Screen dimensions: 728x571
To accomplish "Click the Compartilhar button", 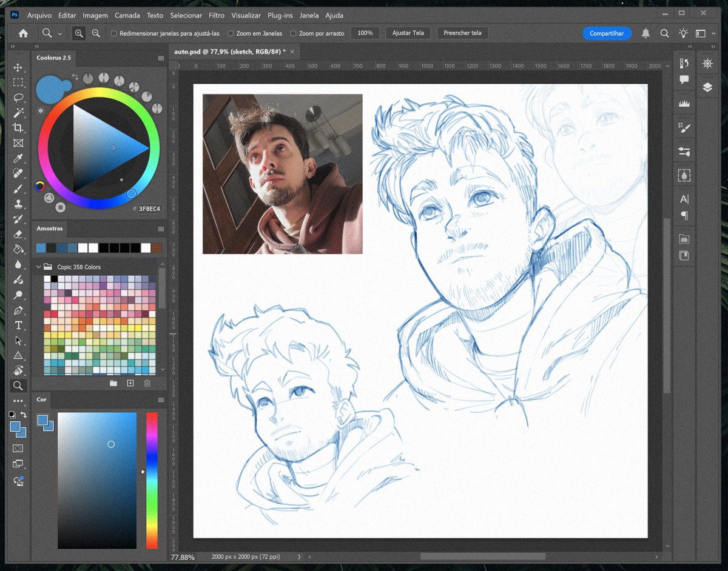I will click(x=607, y=33).
